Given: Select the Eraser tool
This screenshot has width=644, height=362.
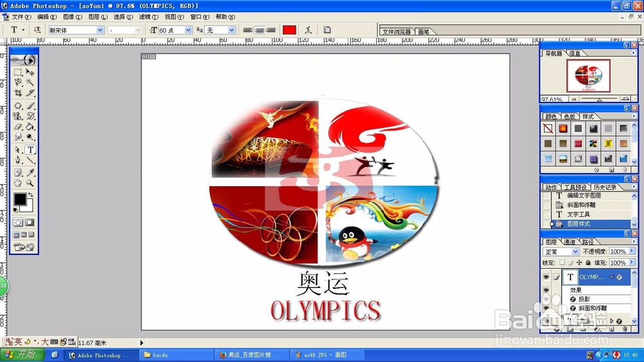Looking at the screenshot, I should (x=18, y=126).
